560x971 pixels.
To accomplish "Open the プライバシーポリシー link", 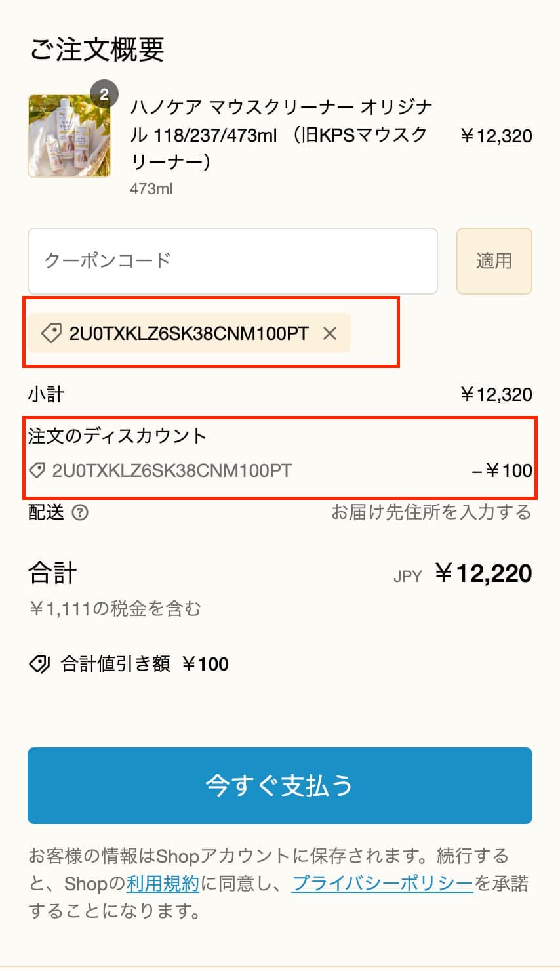I will tap(382, 884).
